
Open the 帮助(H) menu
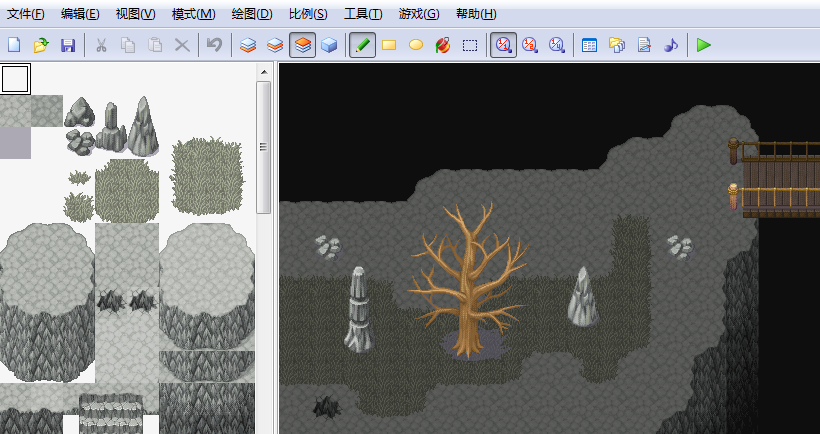(476, 14)
